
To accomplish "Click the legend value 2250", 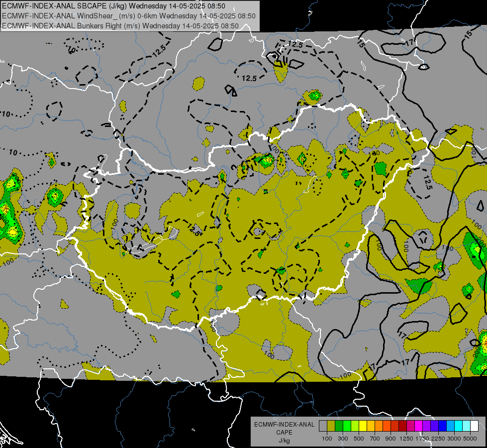I will click(438, 439).
